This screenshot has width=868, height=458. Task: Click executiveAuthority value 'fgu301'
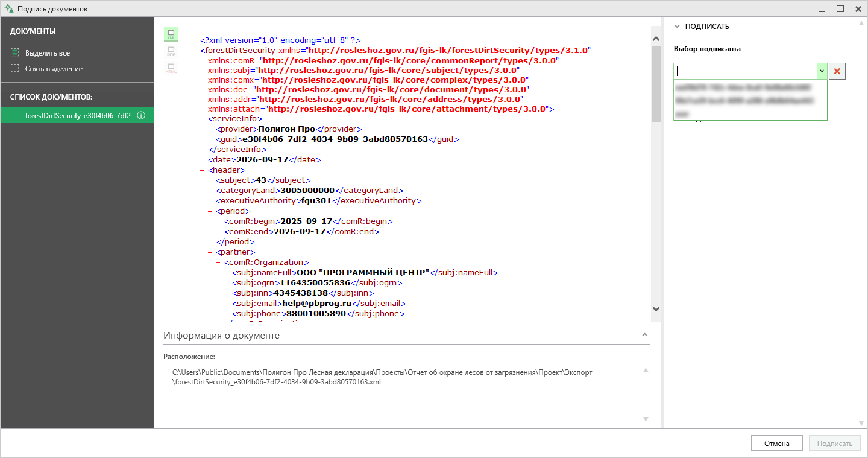pos(316,201)
